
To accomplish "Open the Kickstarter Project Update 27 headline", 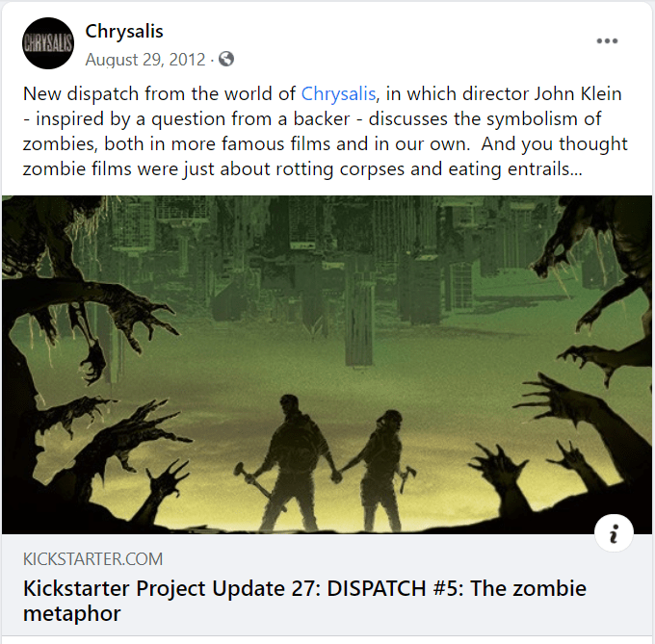I will coord(304,601).
